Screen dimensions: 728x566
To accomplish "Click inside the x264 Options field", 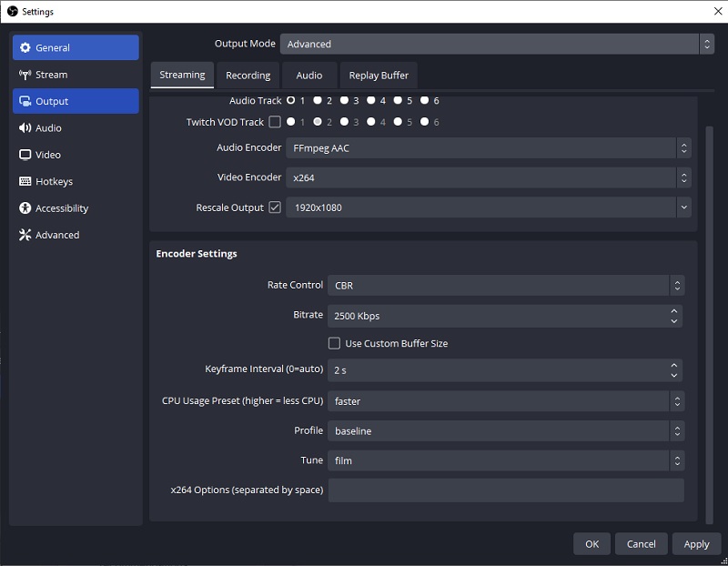I will point(507,490).
